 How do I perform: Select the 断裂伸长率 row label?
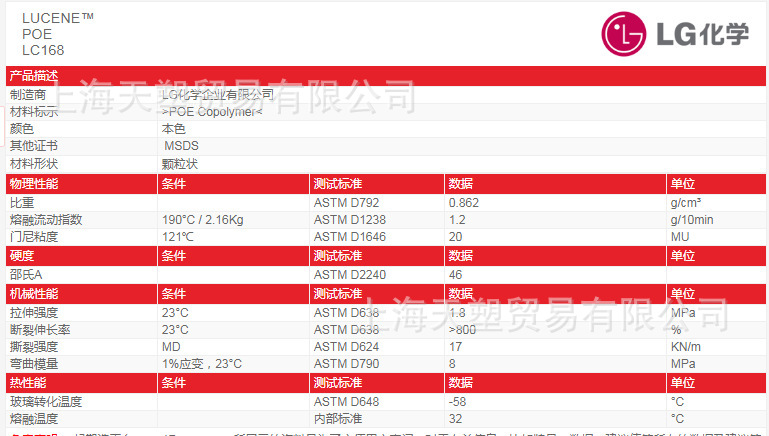click(x=40, y=330)
